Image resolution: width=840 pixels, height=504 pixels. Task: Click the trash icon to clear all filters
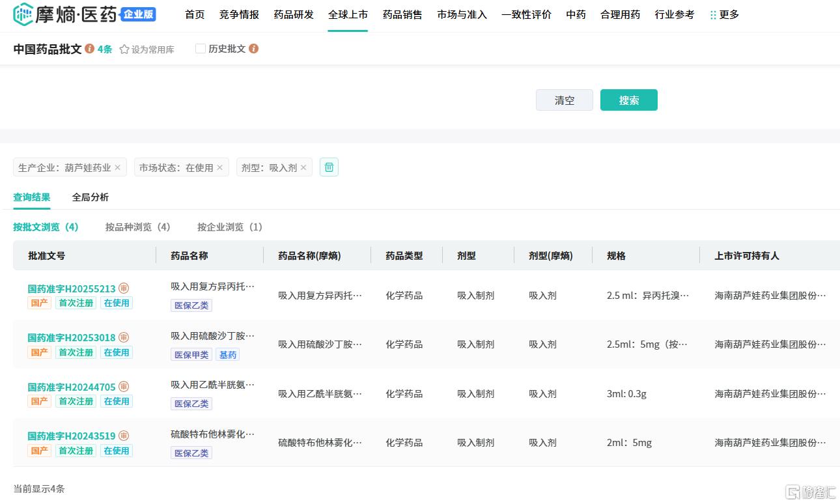point(329,167)
